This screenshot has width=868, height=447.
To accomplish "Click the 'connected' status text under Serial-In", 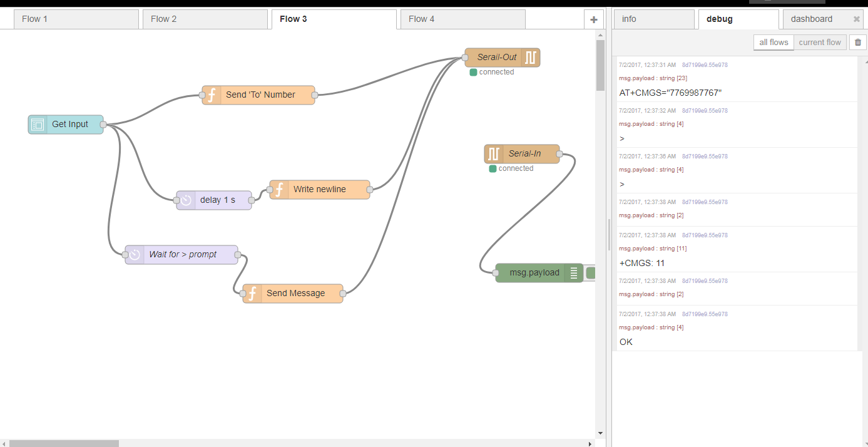I will pos(516,168).
